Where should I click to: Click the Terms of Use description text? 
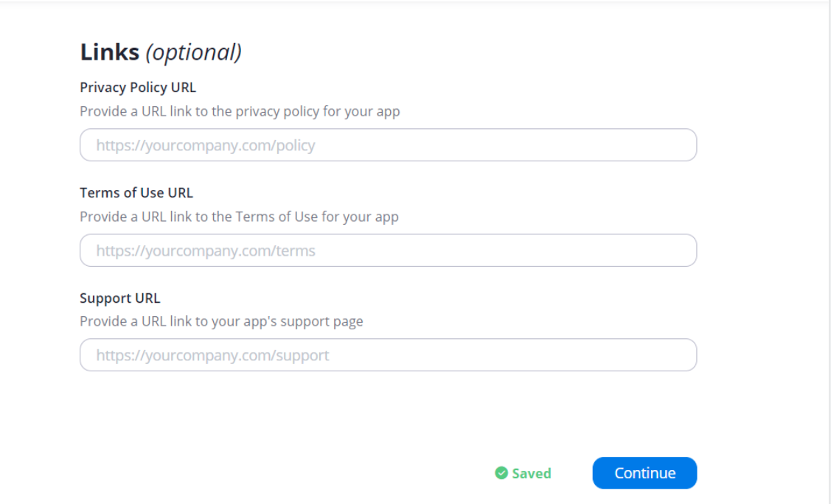point(239,217)
